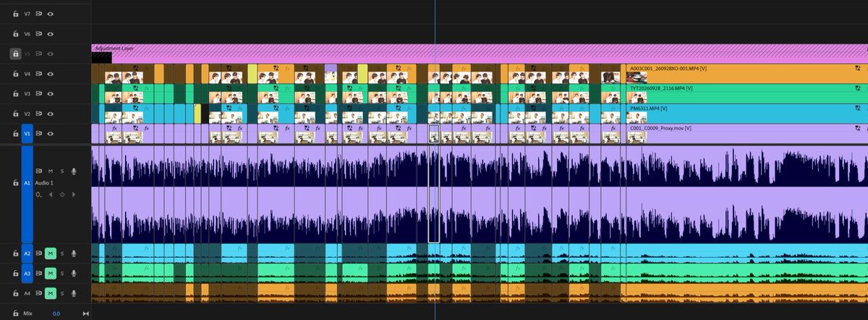Solo the A4 track
868x320 pixels.
click(62, 293)
